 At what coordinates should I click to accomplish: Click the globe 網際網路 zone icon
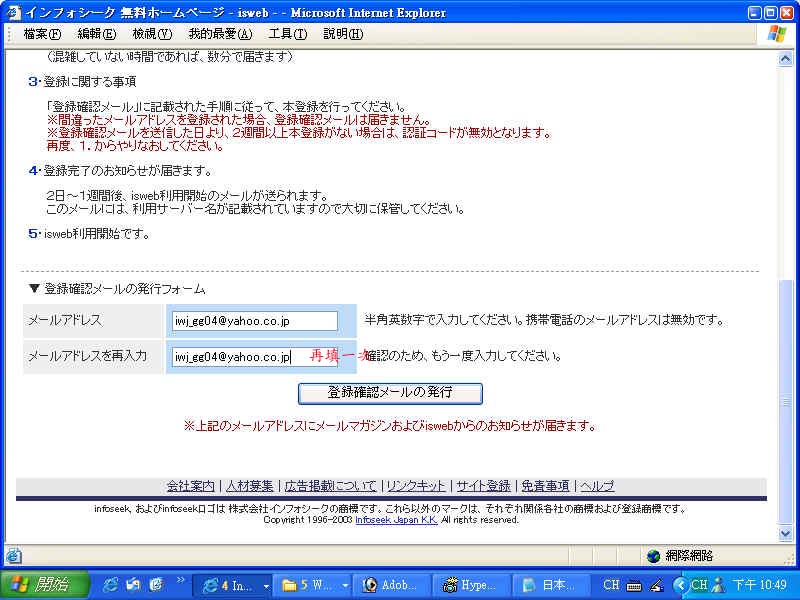653,556
